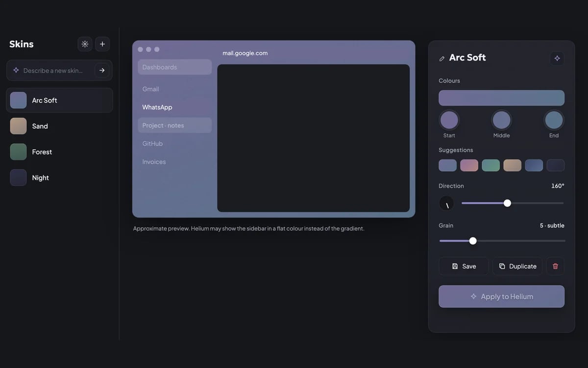Open the End colour picker
Viewport: 588px width, 368px height.
click(x=554, y=120)
